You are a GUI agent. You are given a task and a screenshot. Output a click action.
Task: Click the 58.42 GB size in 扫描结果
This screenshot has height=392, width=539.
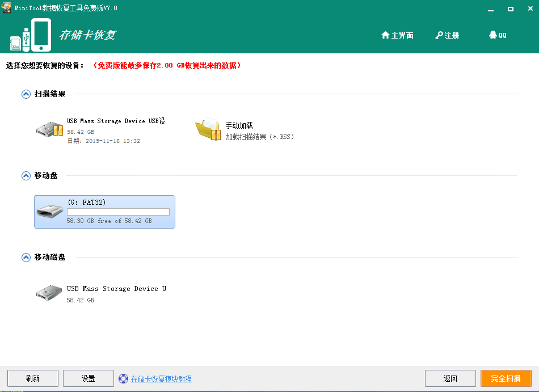pos(81,132)
